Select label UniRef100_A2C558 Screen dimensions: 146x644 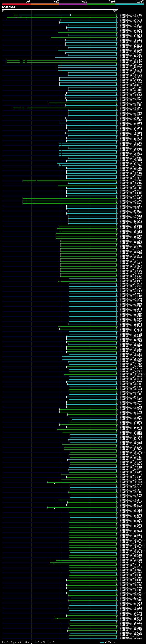pos(131,72)
